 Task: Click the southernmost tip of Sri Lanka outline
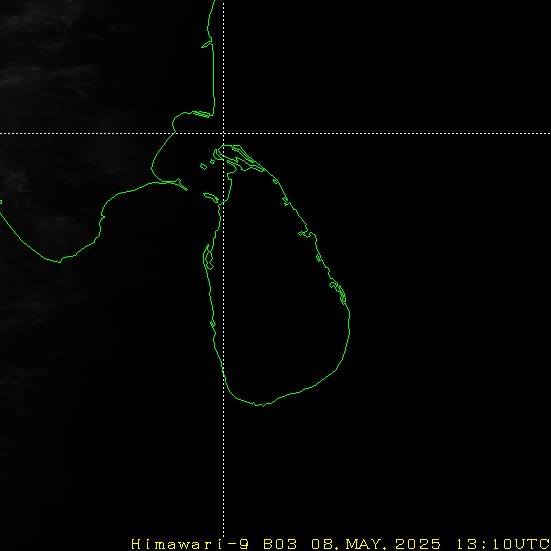(262, 405)
